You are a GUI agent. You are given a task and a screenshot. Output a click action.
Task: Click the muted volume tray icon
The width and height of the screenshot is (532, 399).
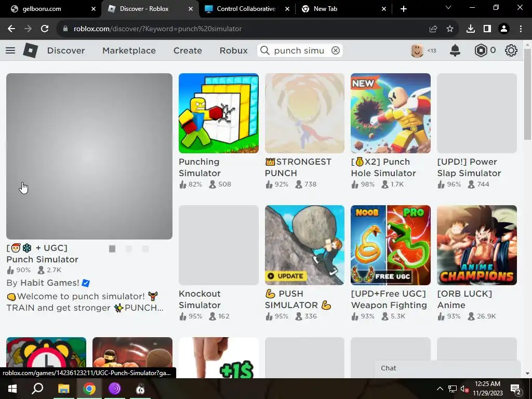point(465,389)
